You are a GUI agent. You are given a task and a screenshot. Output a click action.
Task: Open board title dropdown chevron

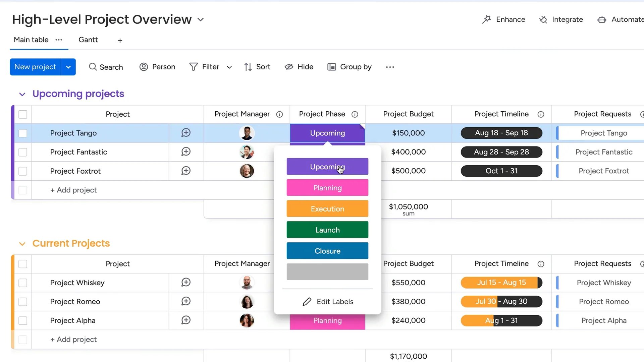point(201,19)
